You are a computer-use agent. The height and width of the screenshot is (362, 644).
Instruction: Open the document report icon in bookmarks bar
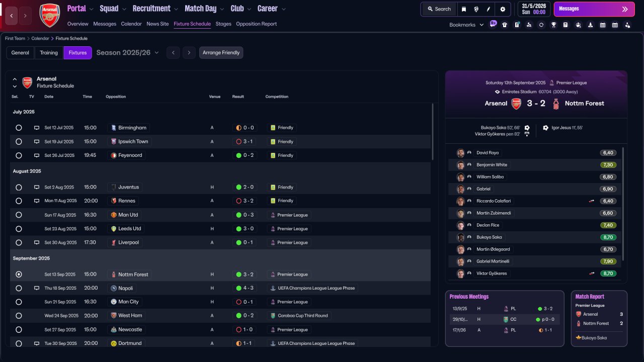[x=566, y=25]
